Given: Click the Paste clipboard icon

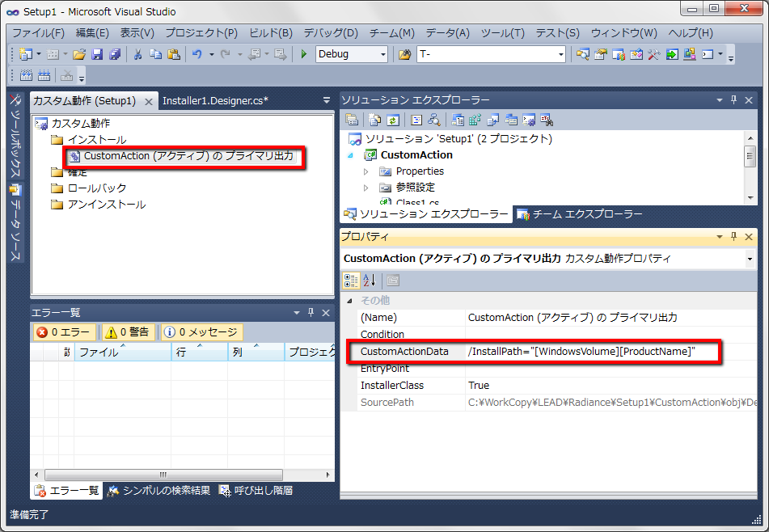Looking at the screenshot, I should click(x=174, y=54).
